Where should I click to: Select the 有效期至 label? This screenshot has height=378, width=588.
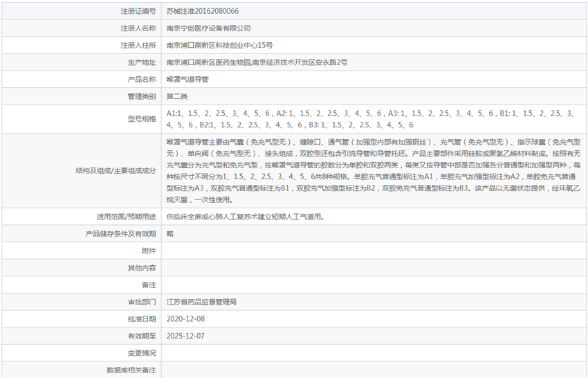click(142, 336)
